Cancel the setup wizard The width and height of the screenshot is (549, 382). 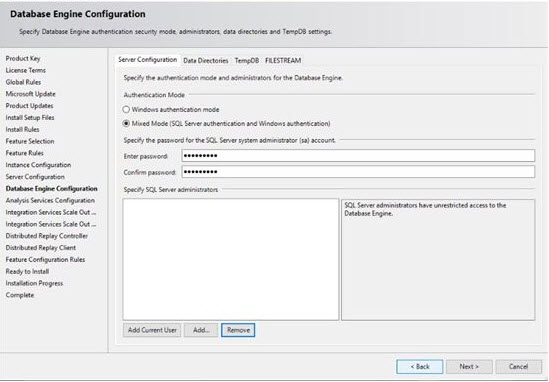[x=519, y=367]
